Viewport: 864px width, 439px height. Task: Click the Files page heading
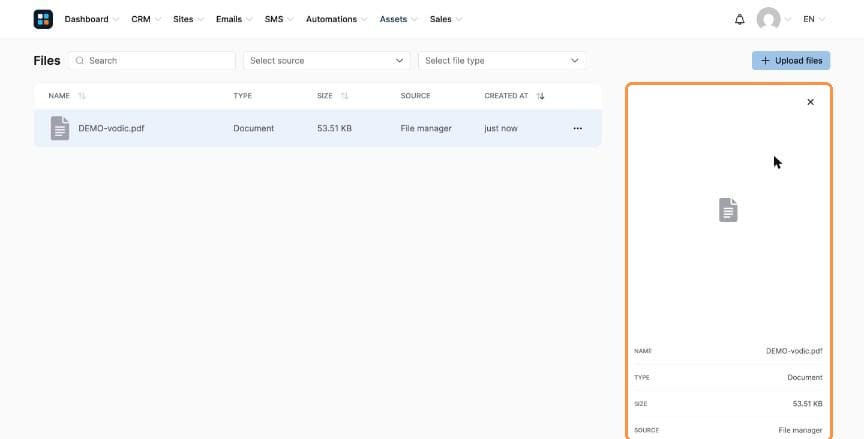(47, 61)
